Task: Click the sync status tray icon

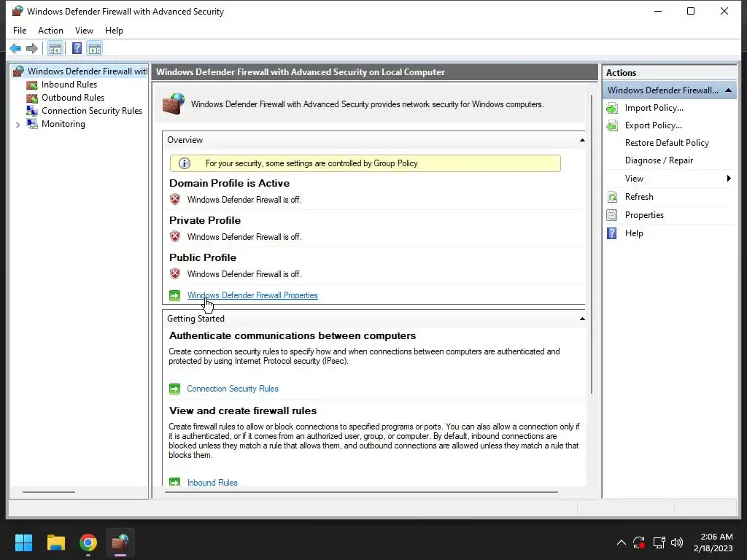Action: [639, 542]
